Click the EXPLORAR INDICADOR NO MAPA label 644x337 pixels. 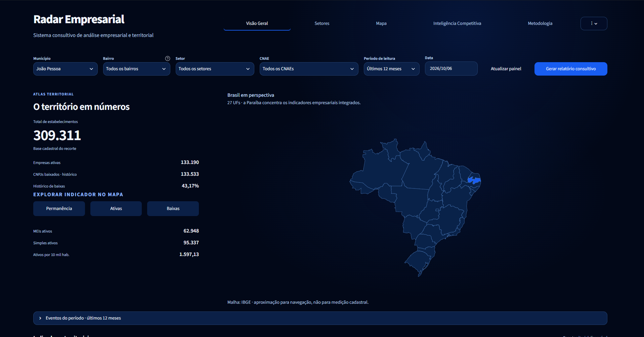coord(78,195)
